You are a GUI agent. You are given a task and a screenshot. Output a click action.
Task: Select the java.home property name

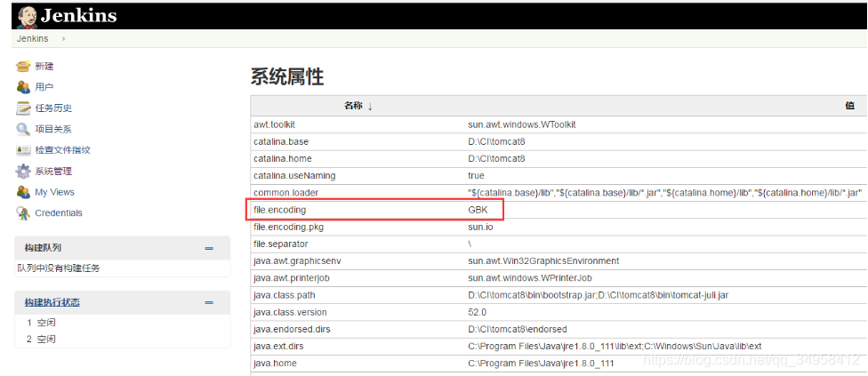pyautogui.click(x=275, y=364)
